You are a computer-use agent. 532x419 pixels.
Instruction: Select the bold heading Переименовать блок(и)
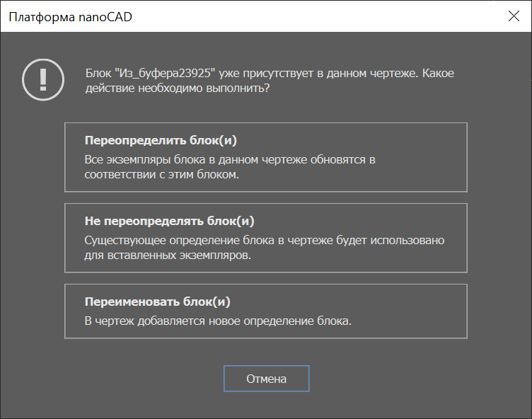[x=158, y=302]
